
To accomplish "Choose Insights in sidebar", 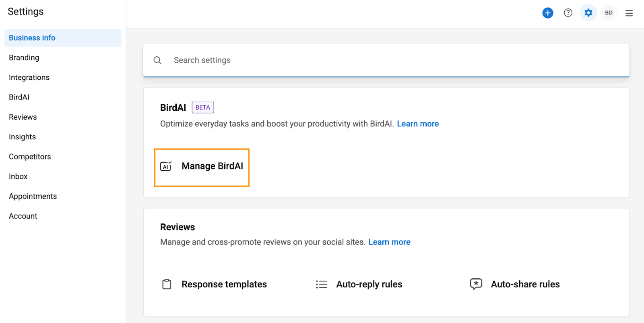I will [x=22, y=137].
